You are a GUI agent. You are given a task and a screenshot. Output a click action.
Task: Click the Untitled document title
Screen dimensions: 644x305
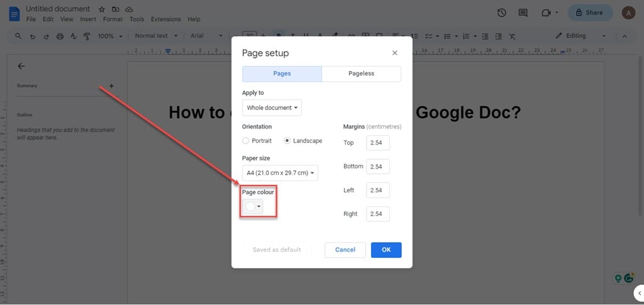coord(57,9)
